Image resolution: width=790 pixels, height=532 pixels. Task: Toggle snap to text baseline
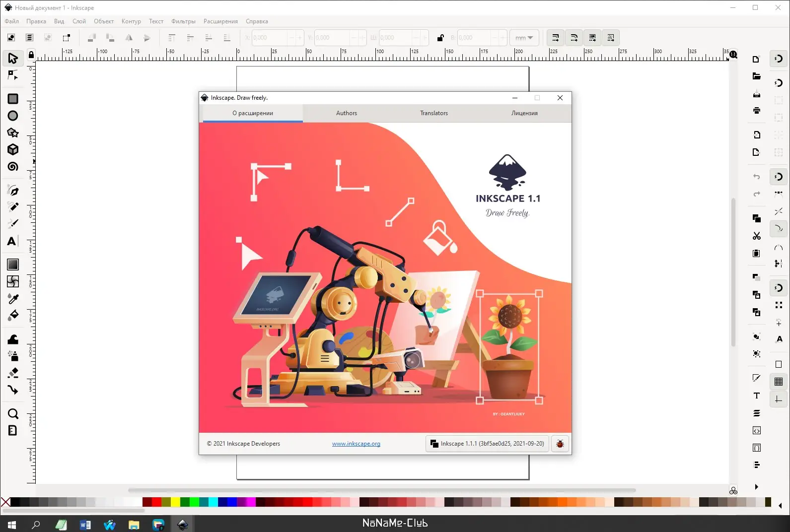tap(779, 339)
